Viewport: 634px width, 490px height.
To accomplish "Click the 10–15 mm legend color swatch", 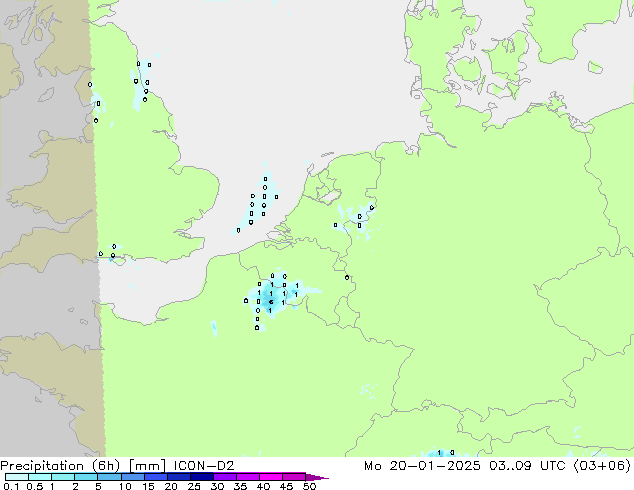I will tap(133, 477).
